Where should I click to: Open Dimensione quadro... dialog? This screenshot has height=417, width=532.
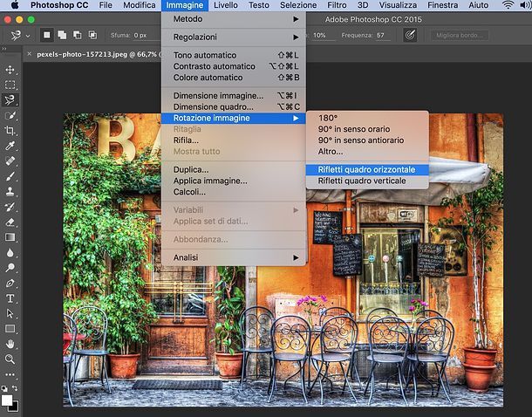tap(234, 106)
